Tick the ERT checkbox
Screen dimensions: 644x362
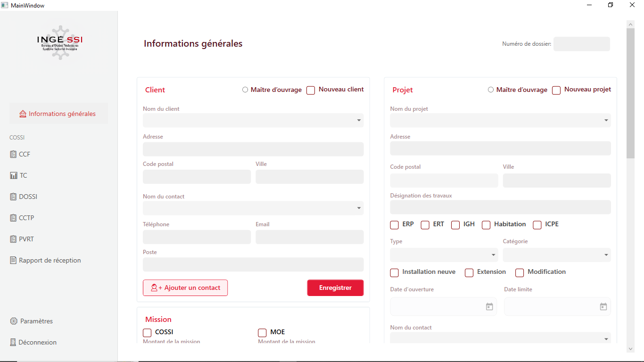tap(425, 225)
